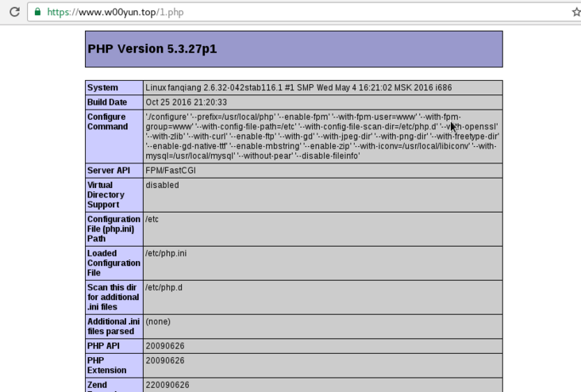Image resolution: width=581 pixels, height=392 pixels.
Task: Click the (none) value
Action: pos(158,321)
